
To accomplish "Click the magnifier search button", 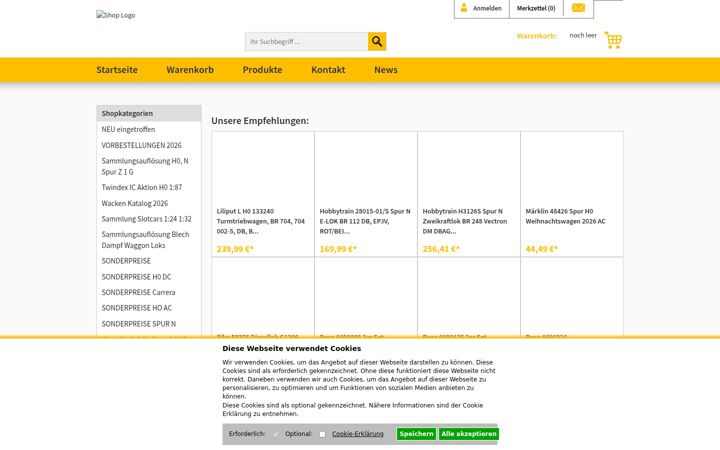I will 377,41.
